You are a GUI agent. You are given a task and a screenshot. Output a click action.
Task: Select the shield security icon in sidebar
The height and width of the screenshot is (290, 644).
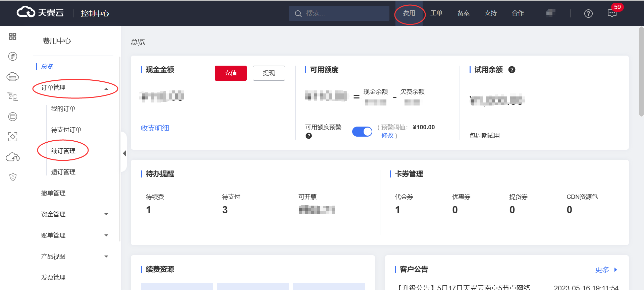coord(13,177)
